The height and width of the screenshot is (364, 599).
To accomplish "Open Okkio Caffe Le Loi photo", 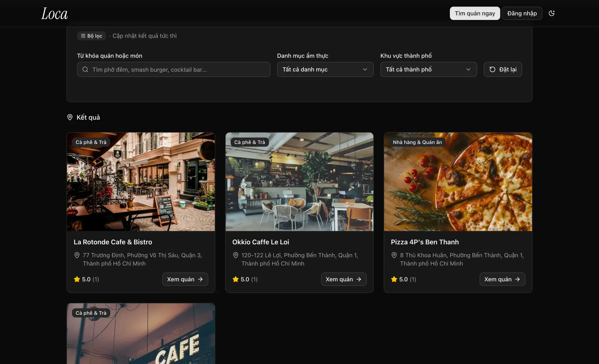I will pos(299,182).
